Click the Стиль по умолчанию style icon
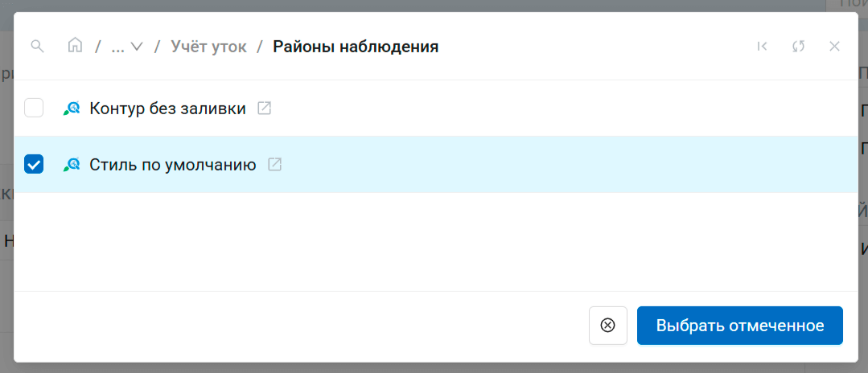This screenshot has width=868, height=373. coord(72,165)
